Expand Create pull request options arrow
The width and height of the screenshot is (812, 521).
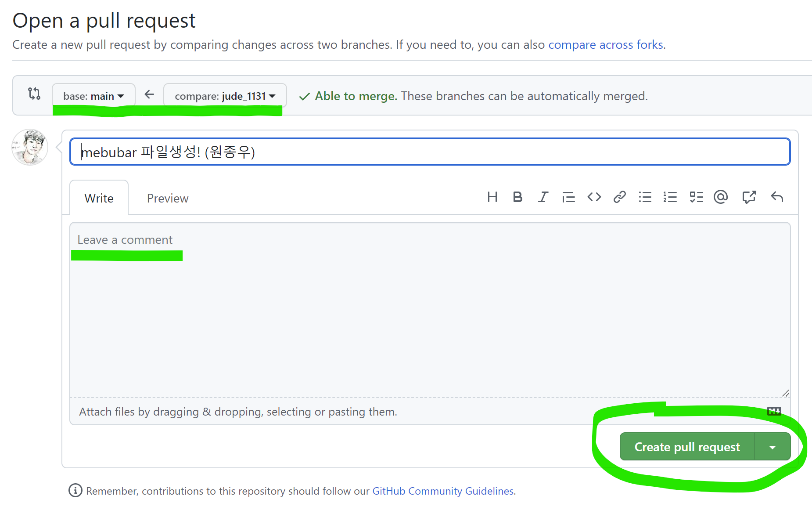pos(772,447)
